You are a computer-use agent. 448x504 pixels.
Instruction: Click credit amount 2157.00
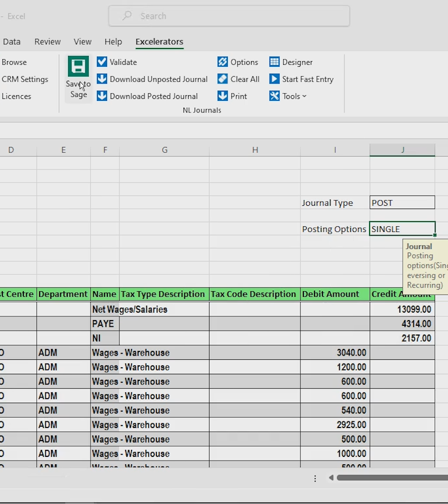point(402,338)
